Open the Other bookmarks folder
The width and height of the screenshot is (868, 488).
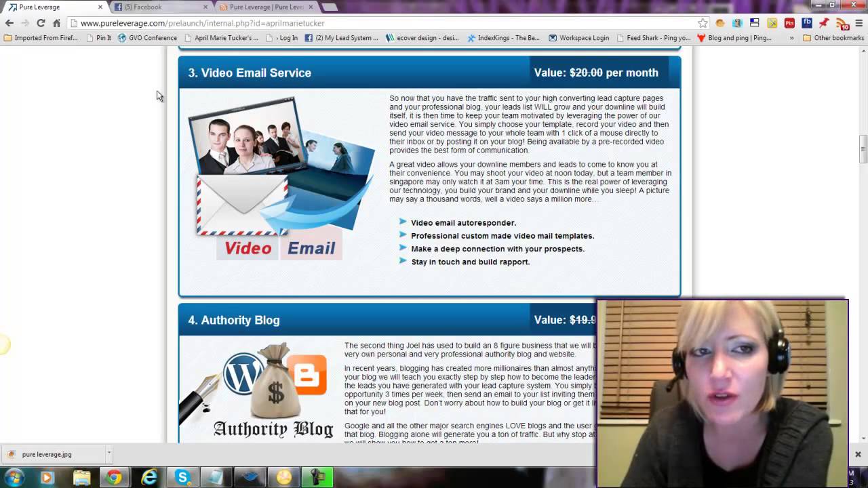[x=833, y=38]
